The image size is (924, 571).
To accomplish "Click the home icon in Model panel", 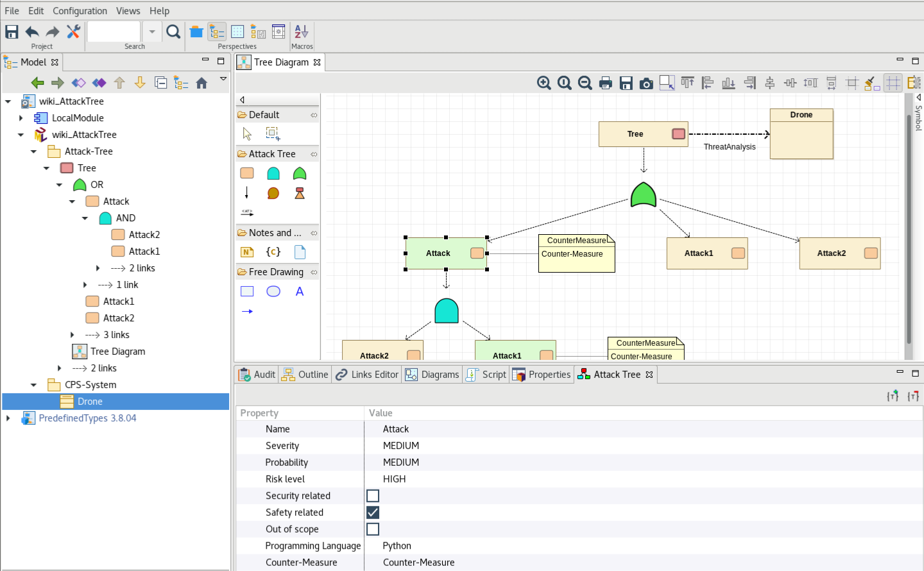I will (201, 83).
